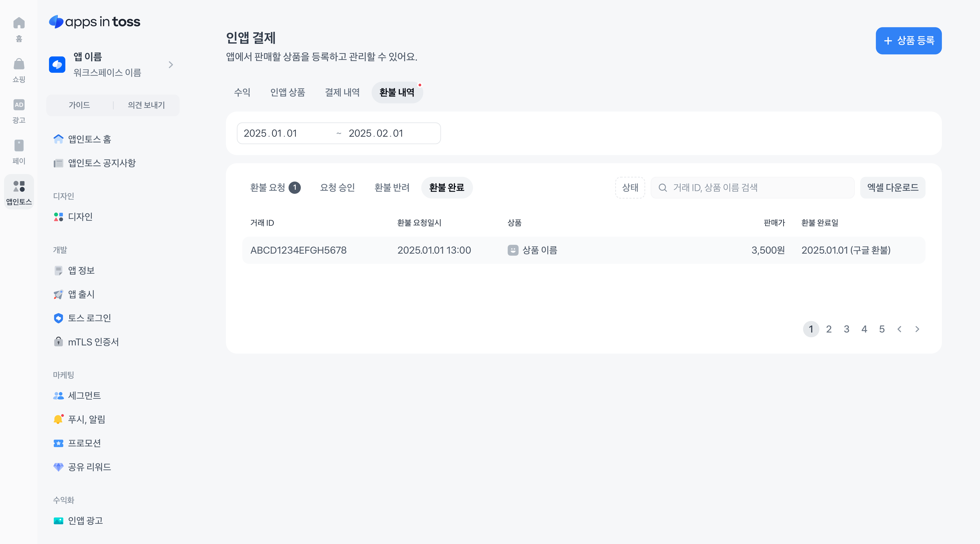
Task: Select the 페이 icon in left rail
Action: (x=19, y=146)
